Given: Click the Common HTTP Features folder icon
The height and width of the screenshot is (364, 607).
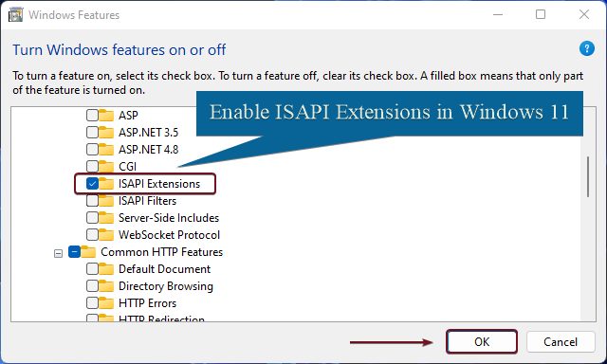Looking at the screenshot, I should [88, 252].
